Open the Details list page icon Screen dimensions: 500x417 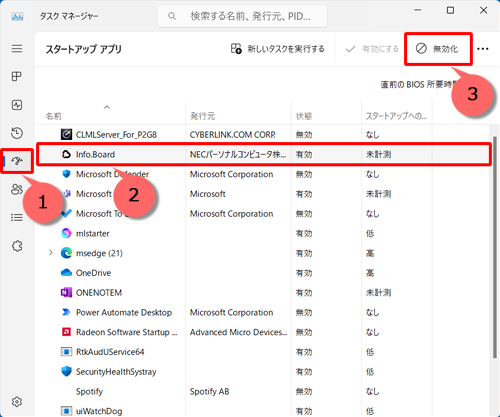tap(17, 218)
